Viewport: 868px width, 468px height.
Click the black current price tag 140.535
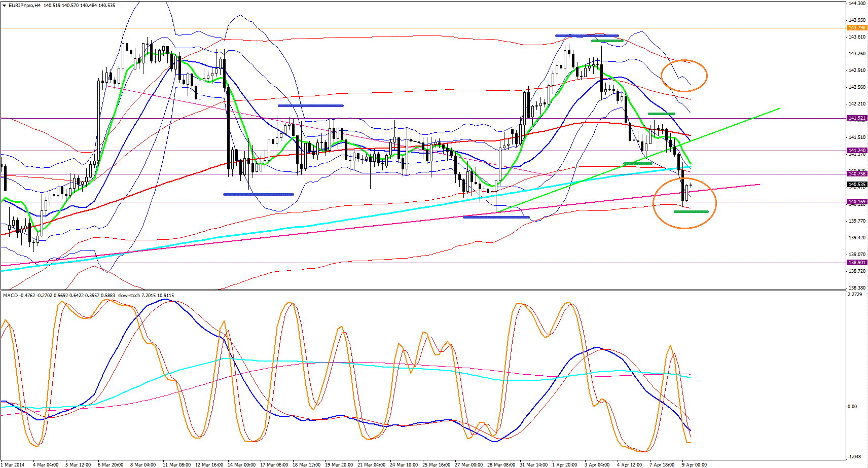(x=856, y=185)
